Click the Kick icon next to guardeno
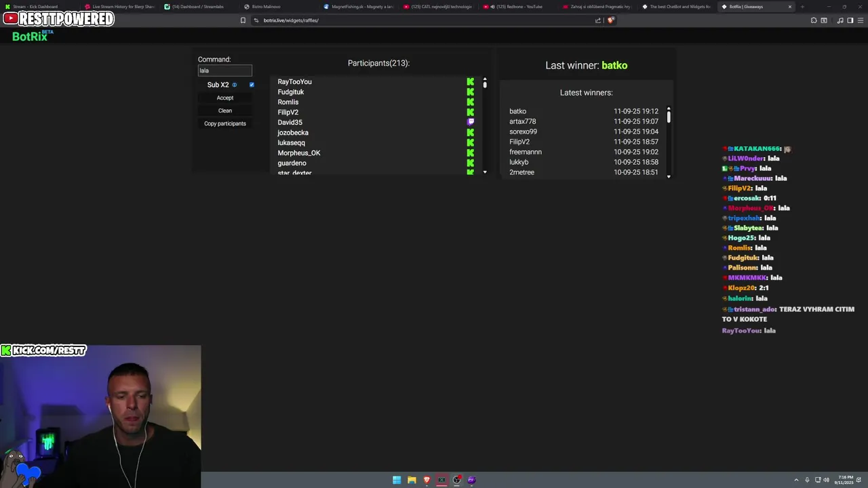Screen dimensions: 868x488 [471, 163]
